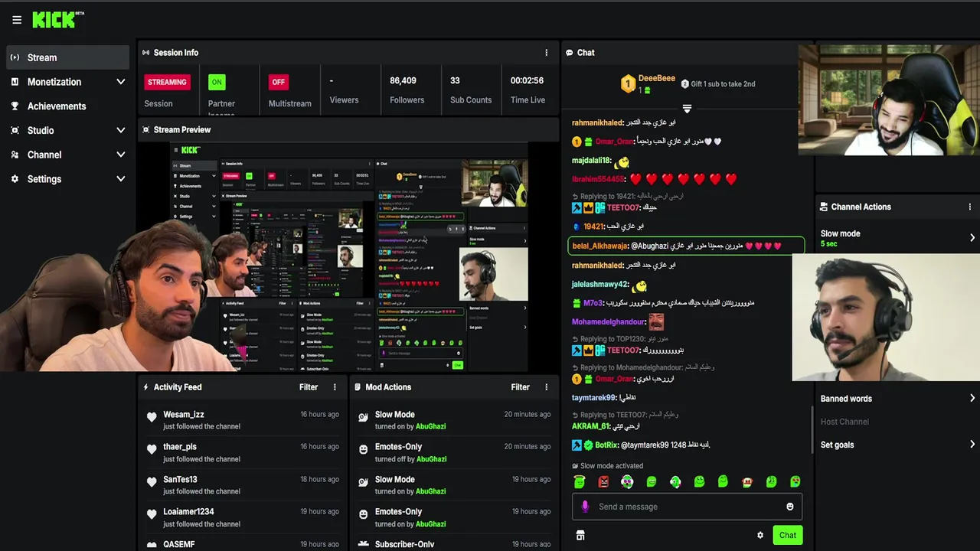Insert the headphones with pink eyes emote
The width and height of the screenshot is (980, 551).
tap(627, 481)
